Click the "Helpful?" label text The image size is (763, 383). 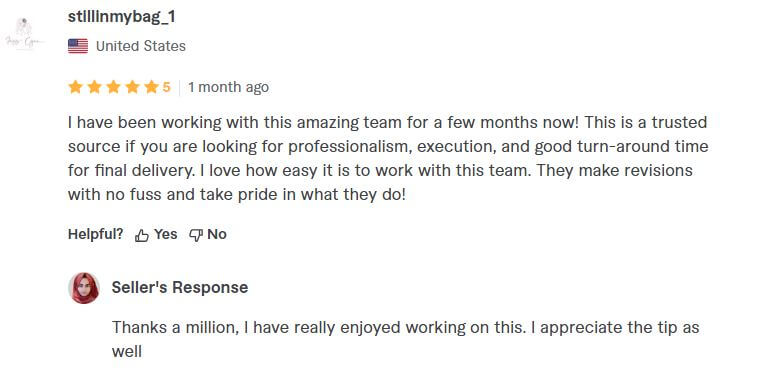95,235
